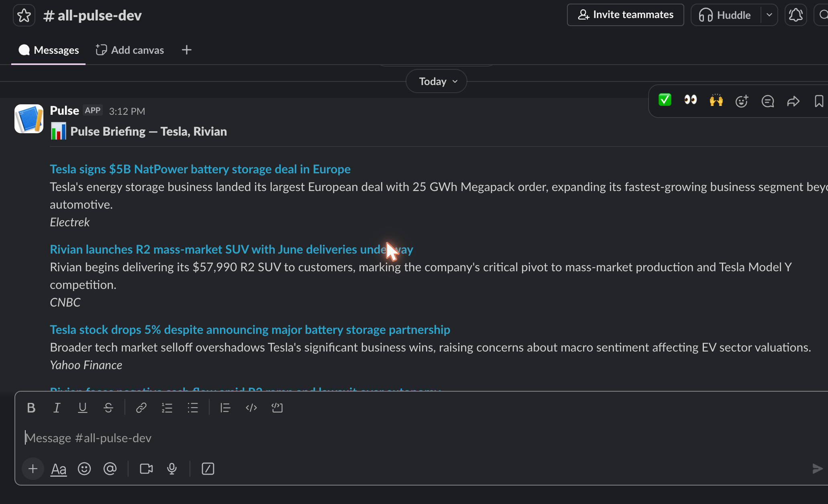The image size is (828, 504).
Task: Toggle blockquote formatting
Action: pos(225,408)
